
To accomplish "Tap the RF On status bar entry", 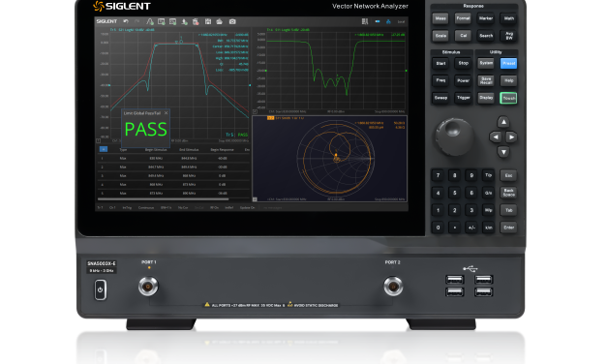I will 214,208.
